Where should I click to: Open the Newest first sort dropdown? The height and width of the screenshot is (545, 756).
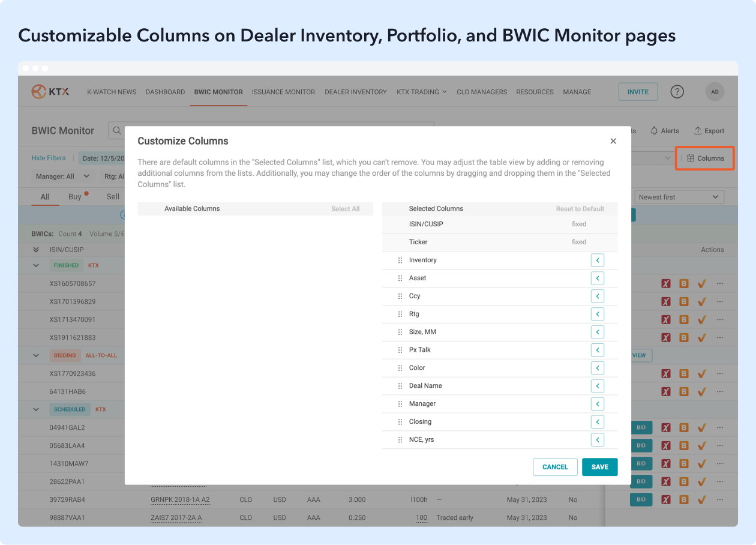[x=679, y=197]
